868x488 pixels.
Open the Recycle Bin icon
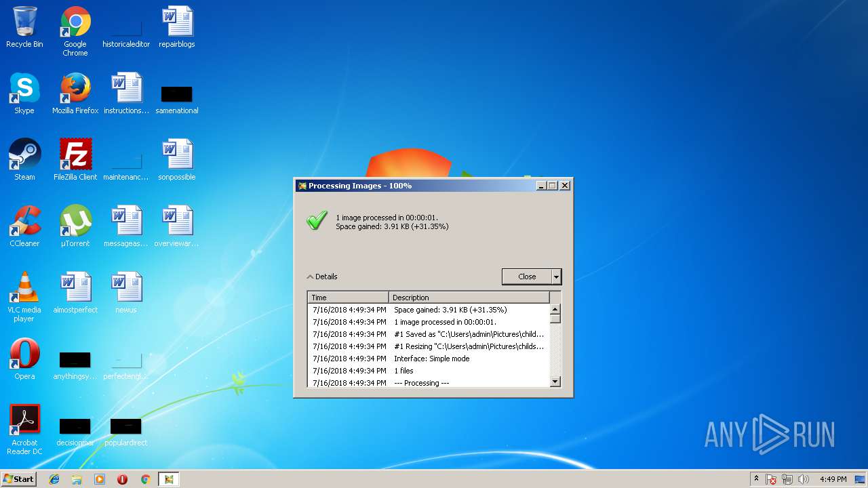click(x=24, y=27)
